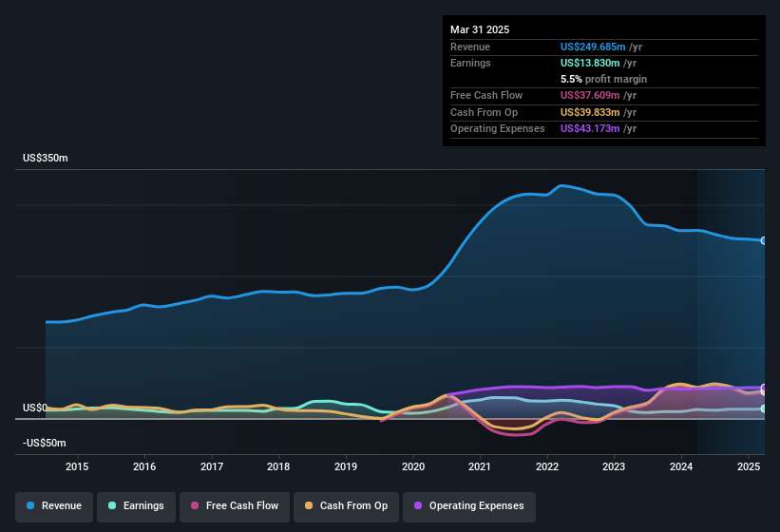Click the 2018 x-axis label
The image size is (780, 532).
coord(278,466)
